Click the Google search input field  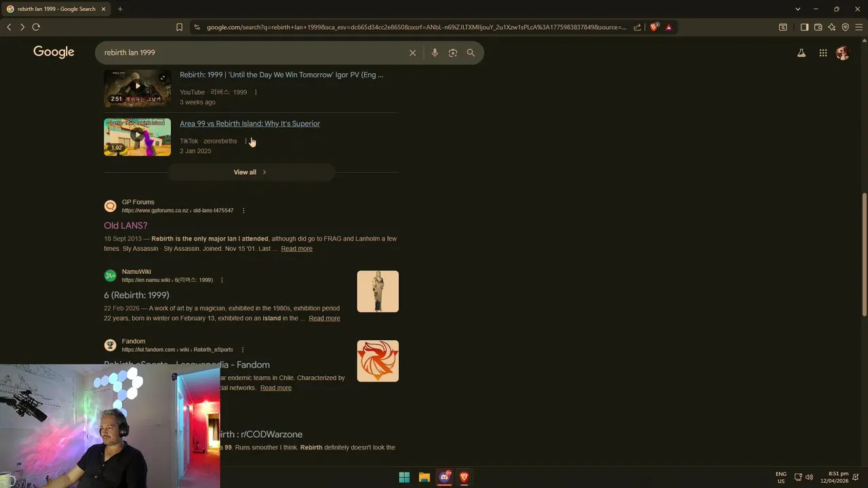point(251,53)
